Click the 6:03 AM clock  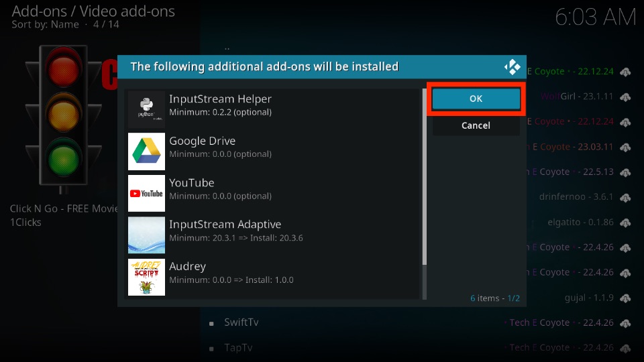(x=595, y=17)
